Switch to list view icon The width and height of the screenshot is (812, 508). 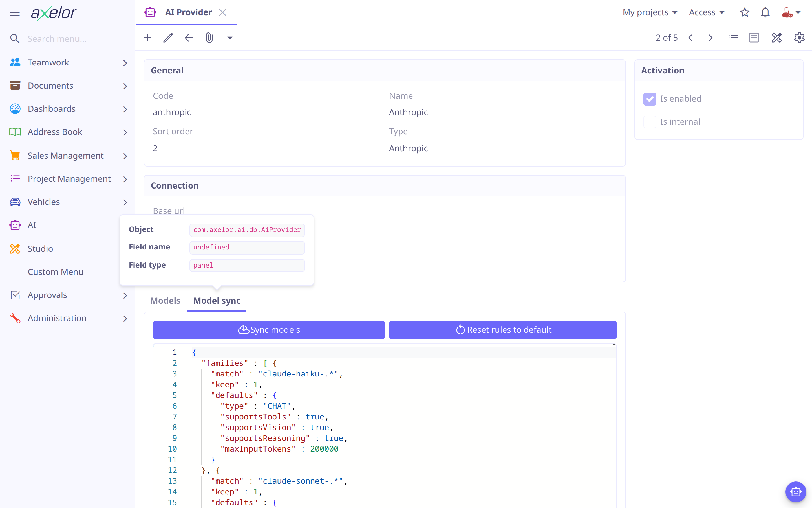[x=734, y=38]
